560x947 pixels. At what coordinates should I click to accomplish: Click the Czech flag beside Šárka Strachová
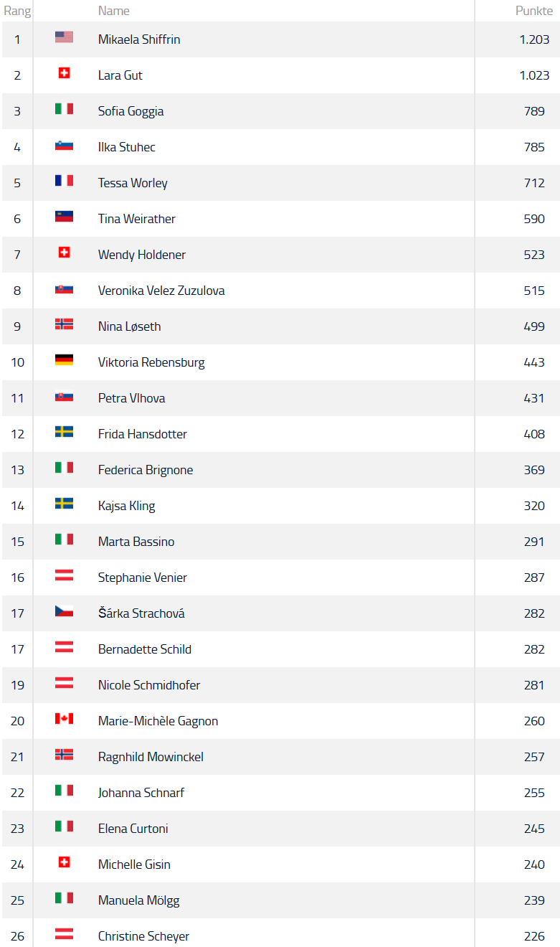[x=64, y=611]
